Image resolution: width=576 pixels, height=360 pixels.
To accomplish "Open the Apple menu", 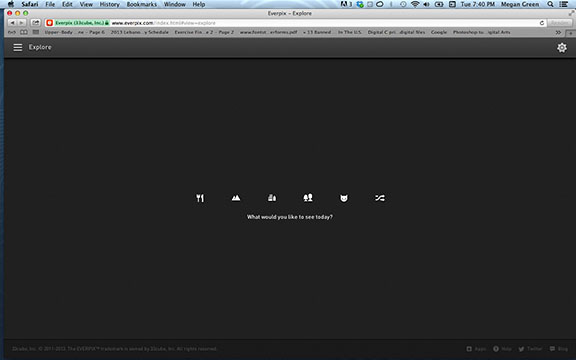I will point(11,4).
